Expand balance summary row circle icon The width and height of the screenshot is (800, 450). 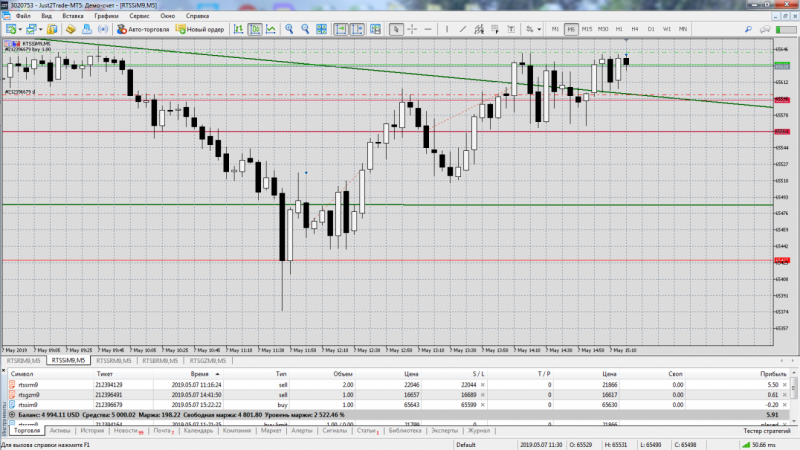12,415
